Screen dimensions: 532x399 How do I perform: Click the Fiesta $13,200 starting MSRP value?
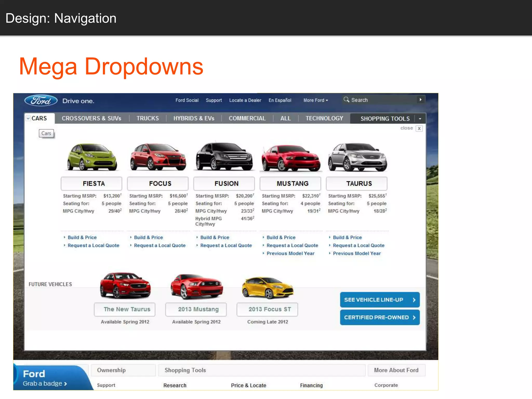[112, 196]
